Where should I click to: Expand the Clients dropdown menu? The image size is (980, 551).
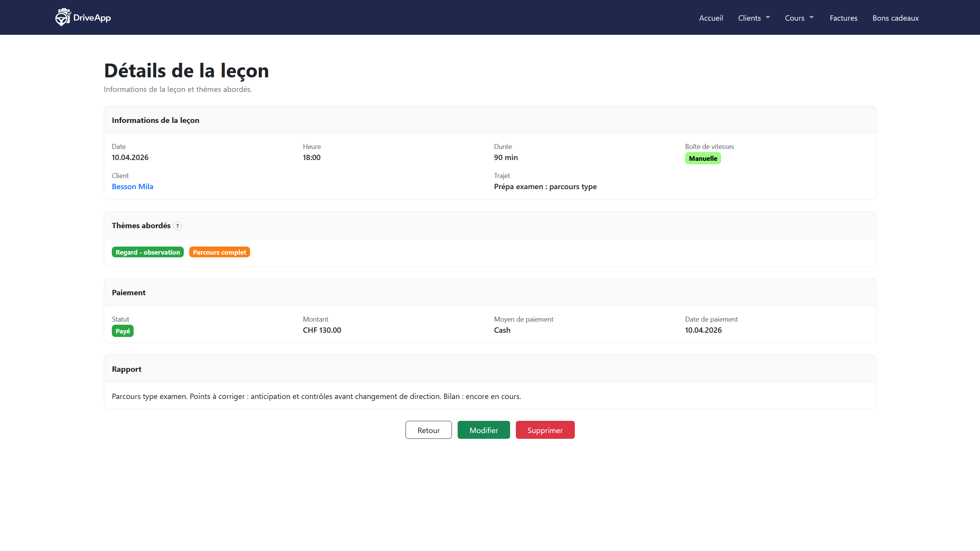click(753, 18)
